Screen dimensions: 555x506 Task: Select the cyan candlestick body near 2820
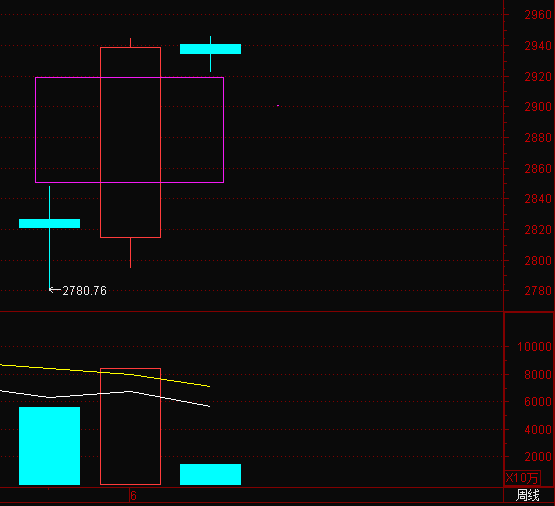tap(50, 223)
